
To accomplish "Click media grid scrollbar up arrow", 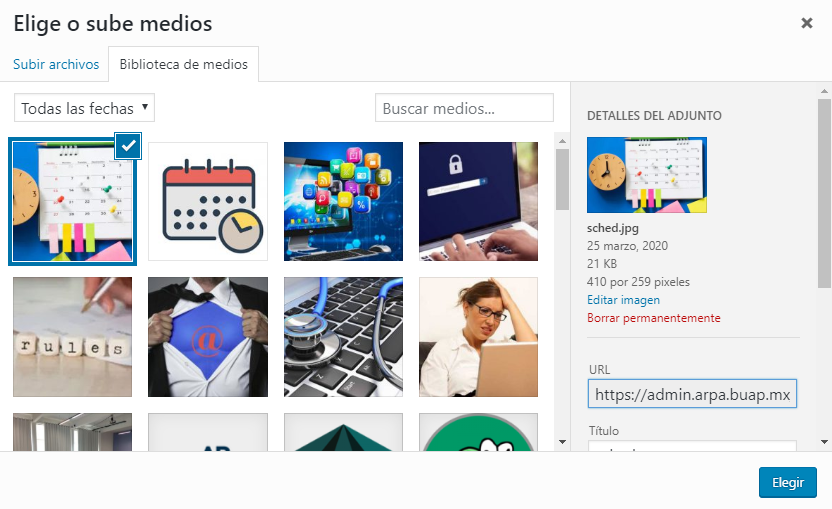I will click(562, 141).
